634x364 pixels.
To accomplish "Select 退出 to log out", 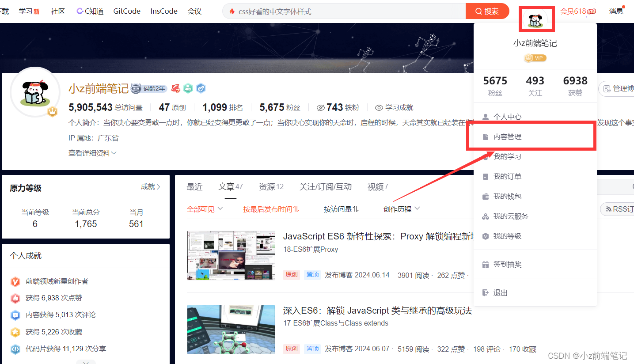I will pos(535,293).
